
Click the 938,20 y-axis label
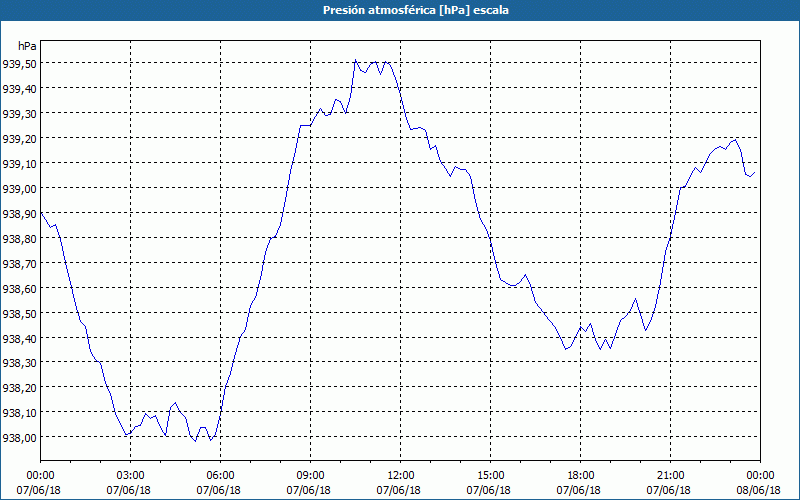coord(19,388)
